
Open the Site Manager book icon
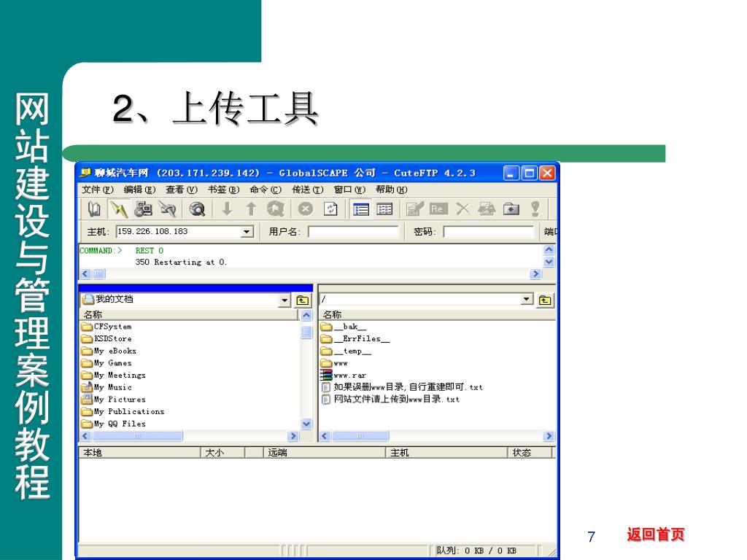[94, 209]
